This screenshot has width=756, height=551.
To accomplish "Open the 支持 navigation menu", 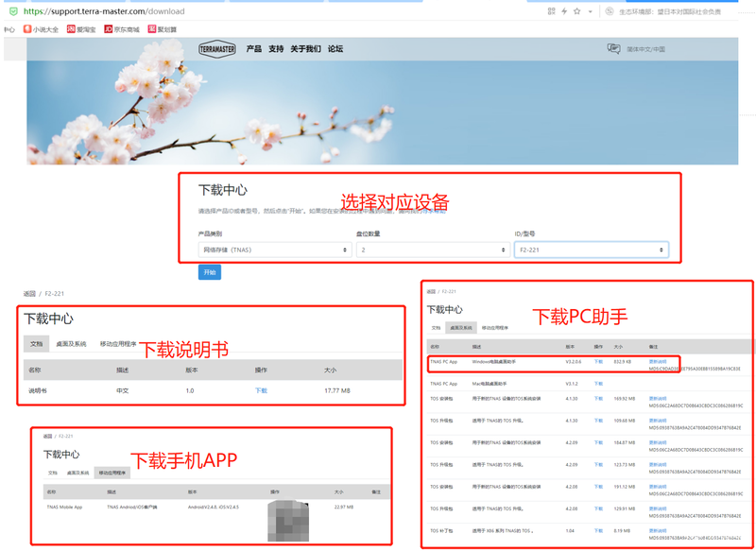I will tap(276, 49).
